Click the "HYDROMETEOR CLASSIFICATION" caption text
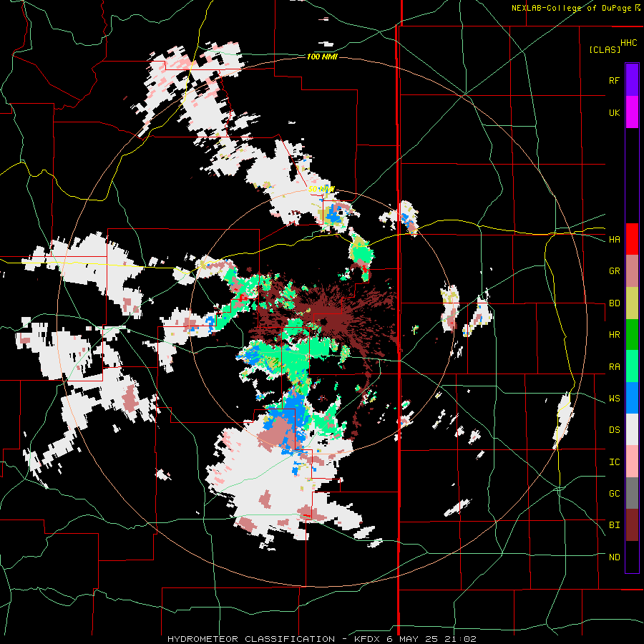 [251, 639]
